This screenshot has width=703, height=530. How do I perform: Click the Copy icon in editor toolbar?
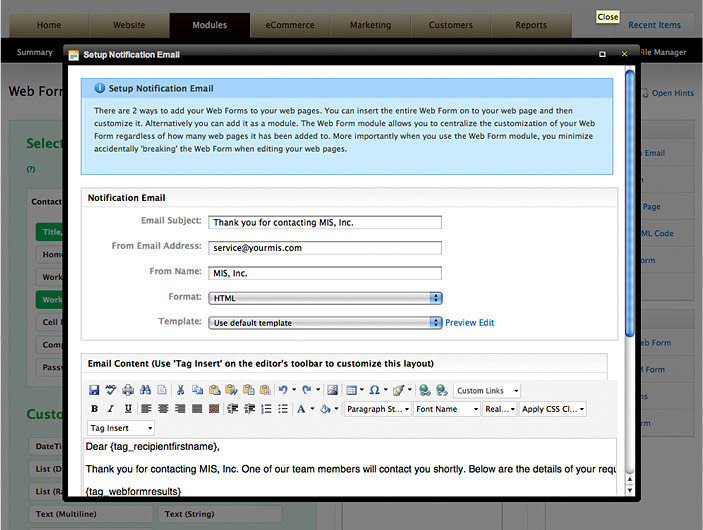197,390
